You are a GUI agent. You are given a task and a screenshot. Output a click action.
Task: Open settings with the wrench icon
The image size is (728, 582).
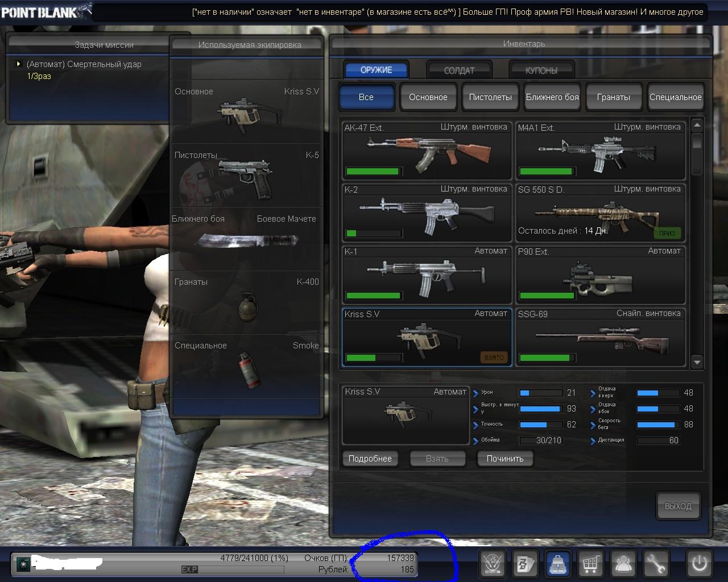coord(656,564)
